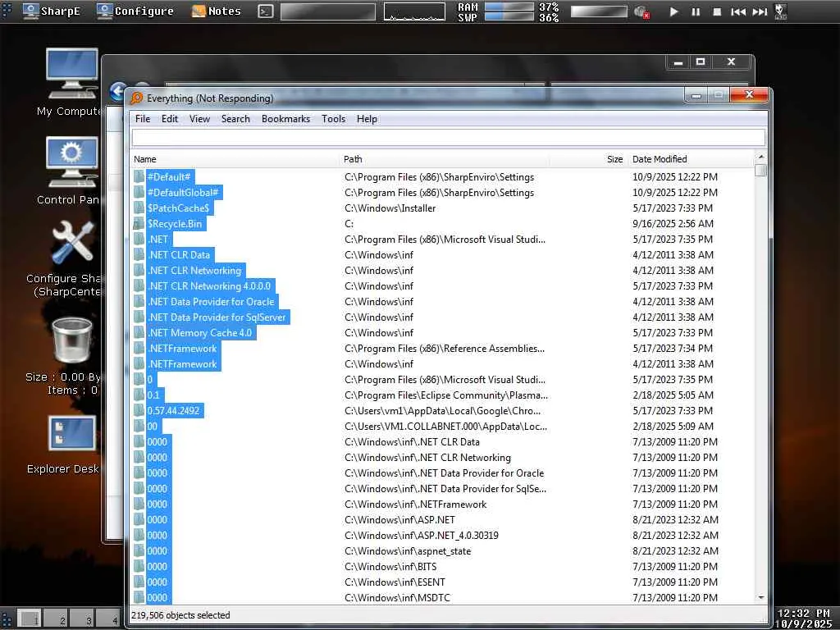Select the #Default# folder row
This screenshot has height=630, width=840.
[x=442, y=177]
